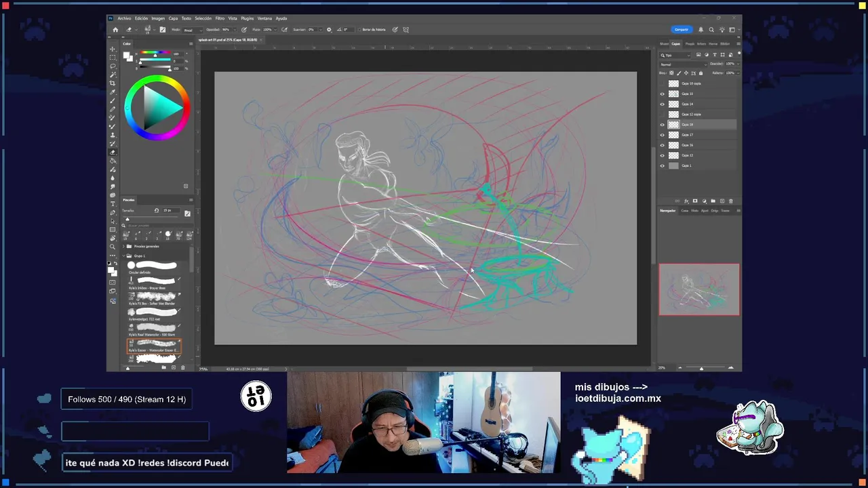868x488 pixels.
Task: Enable Borrar de historia checkbox
Action: point(359,30)
